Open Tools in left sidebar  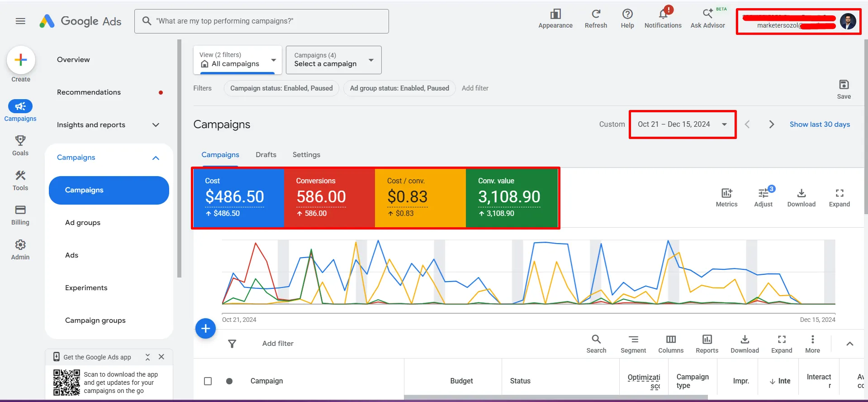(20, 180)
